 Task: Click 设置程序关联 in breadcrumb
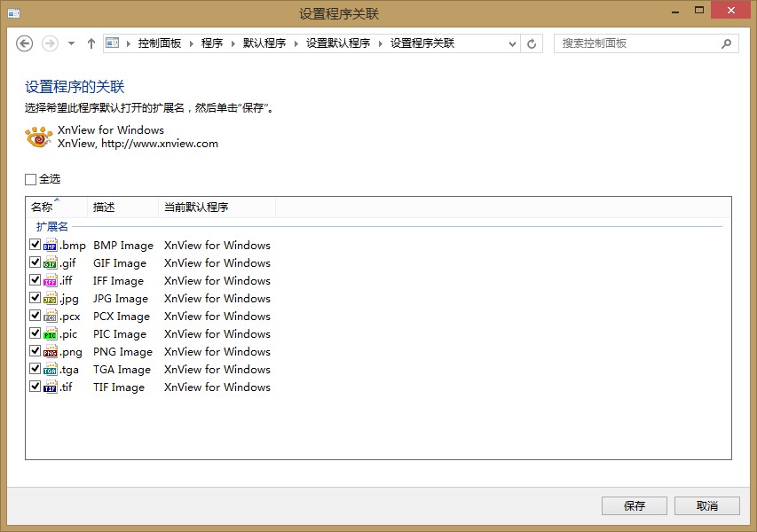422,43
